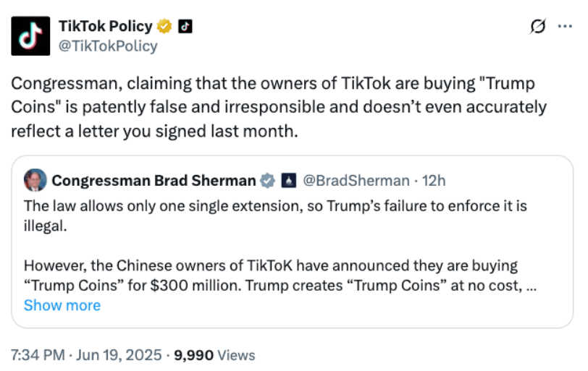Screen dimensions: 588x371
Task: Click the blue verified badge beside Brad Sherman
Action: point(267,181)
